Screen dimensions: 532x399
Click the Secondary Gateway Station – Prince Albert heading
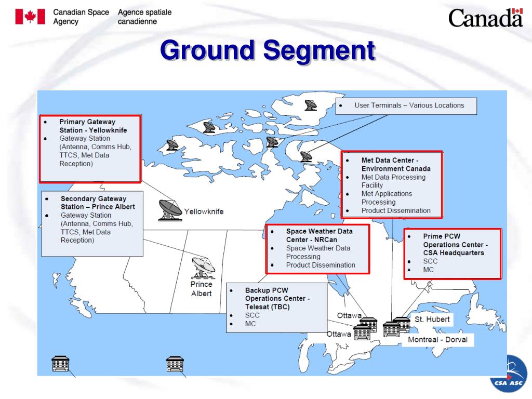pyautogui.click(x=98, y=203)
